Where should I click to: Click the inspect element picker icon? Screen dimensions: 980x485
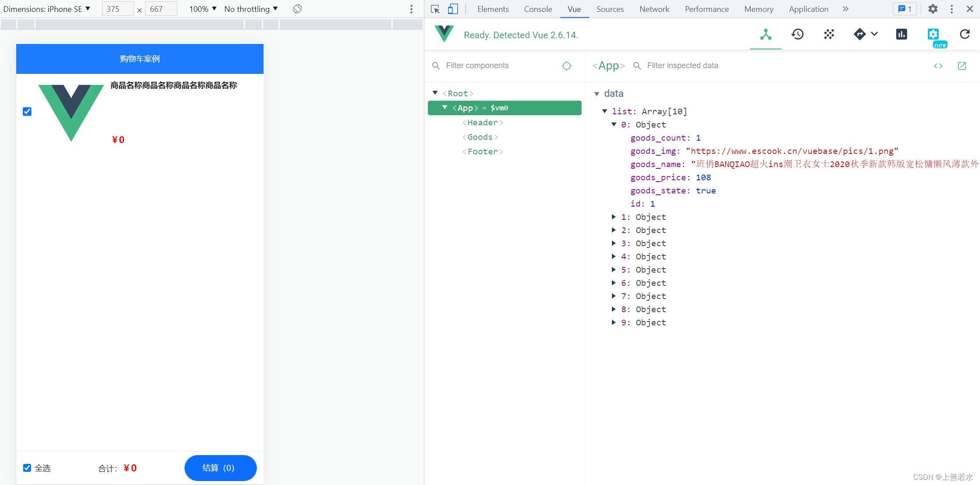click(x=435, y=9)
